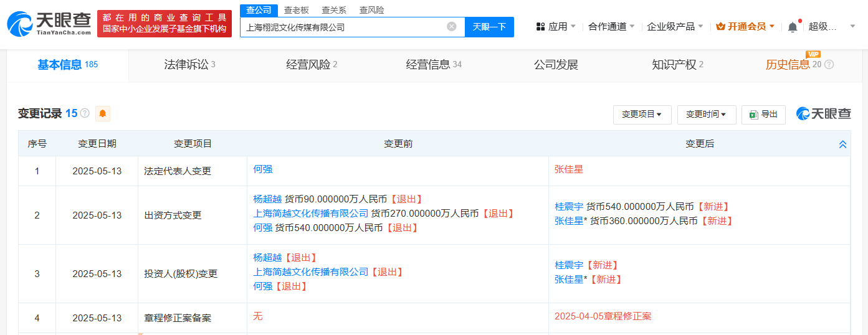Collapse the table with the double-chevron icon
This screenshot has height=335, width=868.
[842, 144]
